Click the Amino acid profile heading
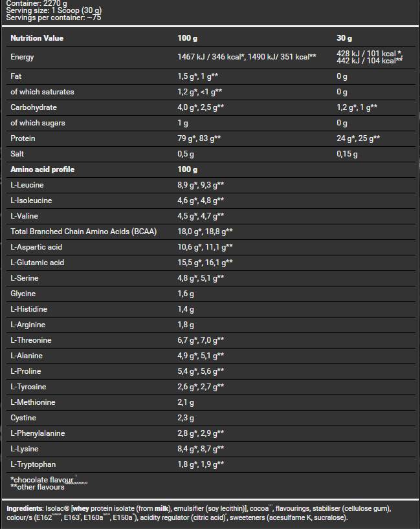Image resolution: width=420 pixels, height=529 pixels. point(43,169)
